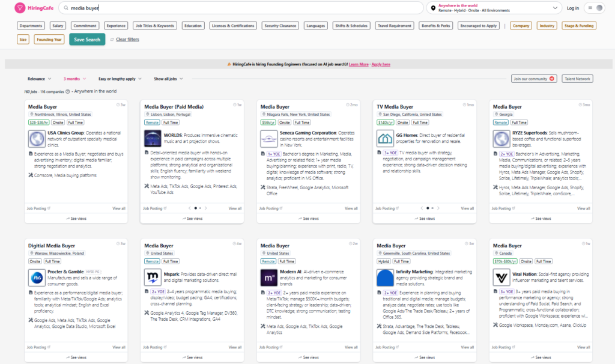Open GG Homes house logo
Viewport: 615px width, 364px height.
[385, 139]
